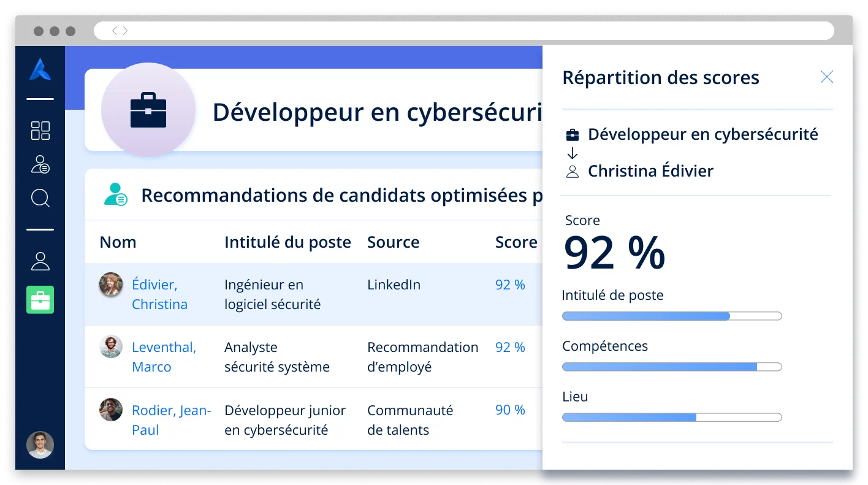
Task: Click the 90 % score for Rodier
Action: pos(510,410)
